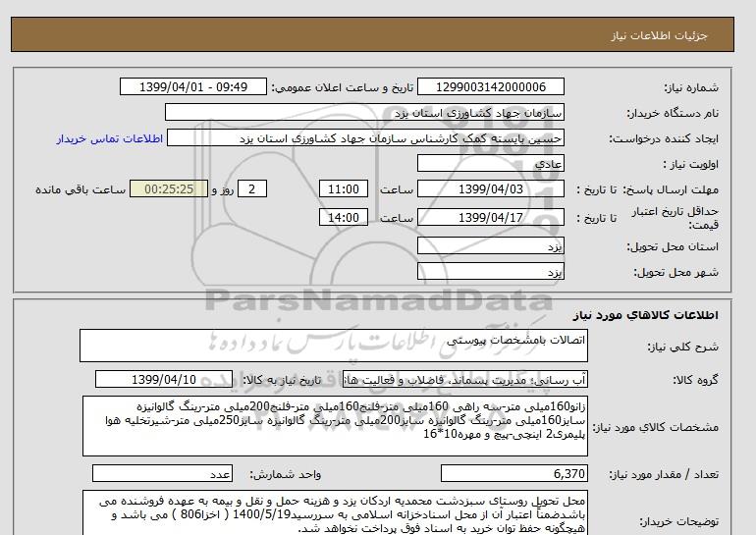Select the label مشخصات کالای مورد نیاز
The image size is (756, 535).
[655, 427]
